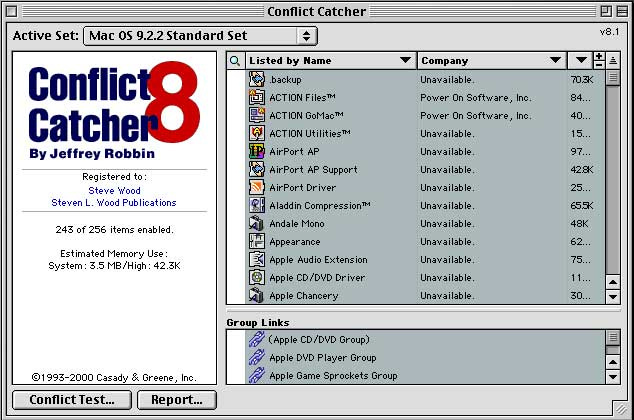
Task: Click the .backup file icon
Action: coord(256,79)
